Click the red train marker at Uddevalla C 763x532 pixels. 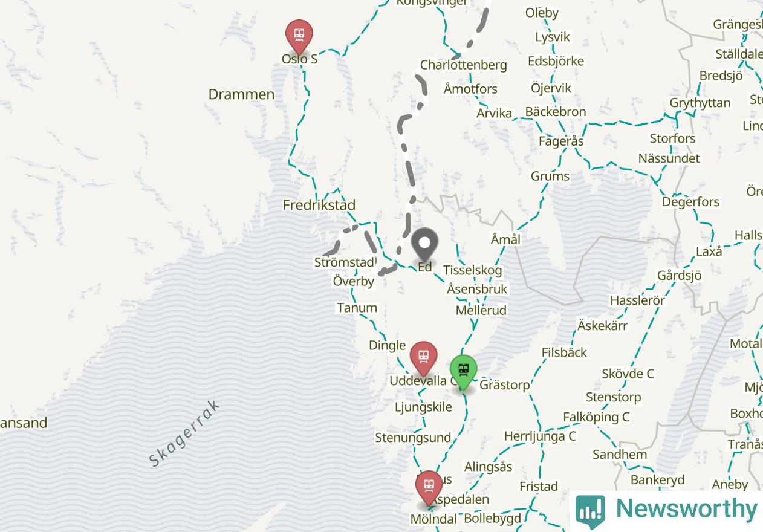pyautogui.click(x=423, y=358)
